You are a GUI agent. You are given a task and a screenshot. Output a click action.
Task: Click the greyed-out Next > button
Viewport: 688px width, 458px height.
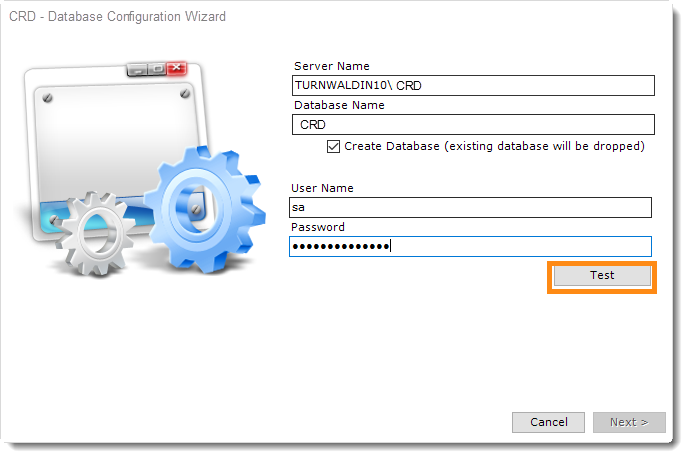click(629, 422)
